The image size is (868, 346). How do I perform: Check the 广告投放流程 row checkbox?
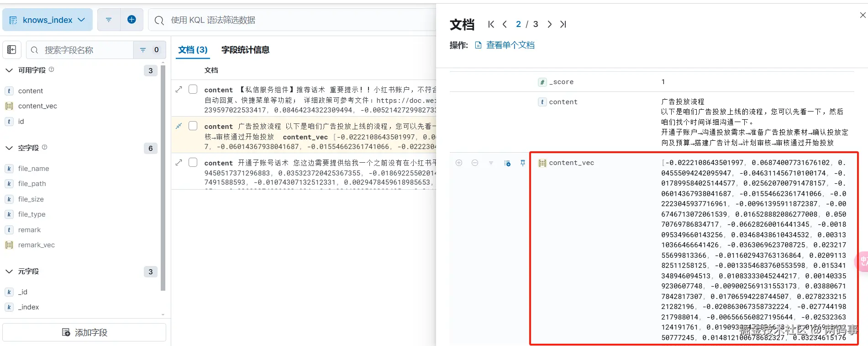(193, 126)
